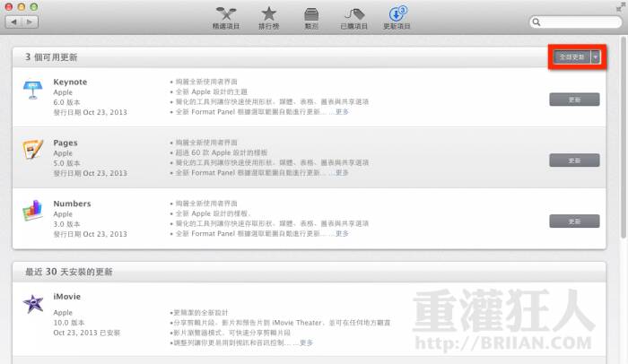Expand the Update All dropdown arrow

tap(596, 57)
